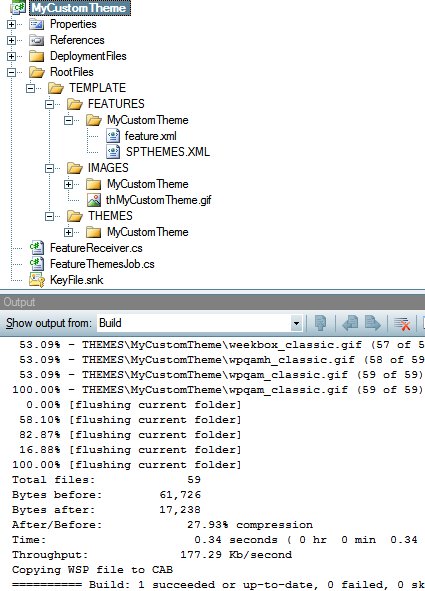
Task: Click the Output panel title bar
Action: click(212, 302)
